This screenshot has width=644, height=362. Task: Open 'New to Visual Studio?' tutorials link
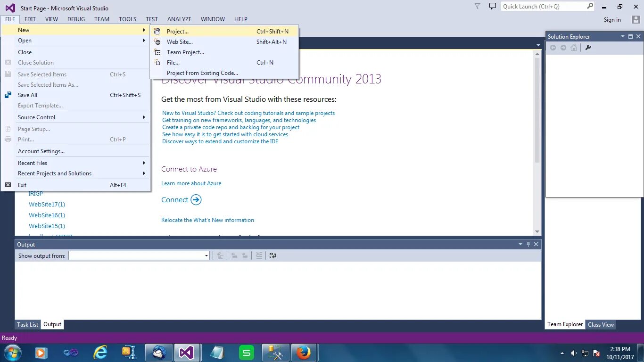248,113
